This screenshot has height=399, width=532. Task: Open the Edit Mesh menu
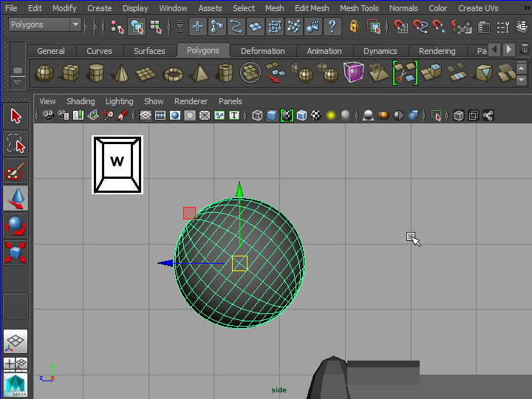coord(312,8)
